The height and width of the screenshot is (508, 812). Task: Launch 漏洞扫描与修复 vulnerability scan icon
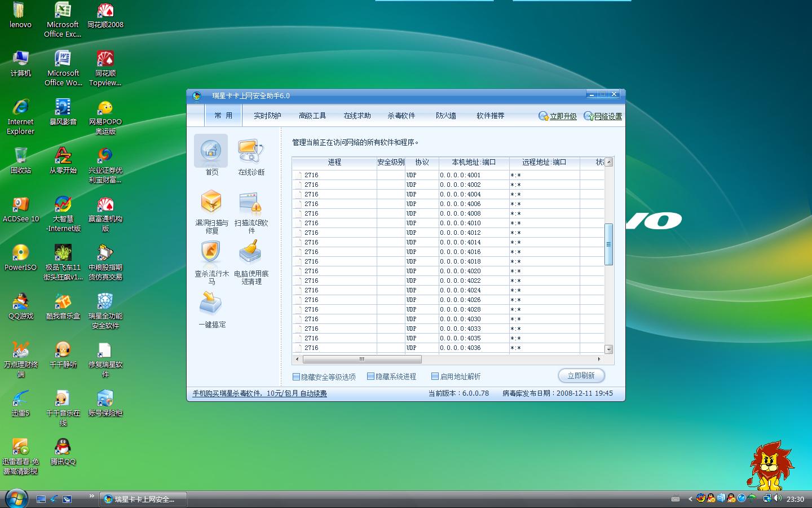tap(211, 203)
